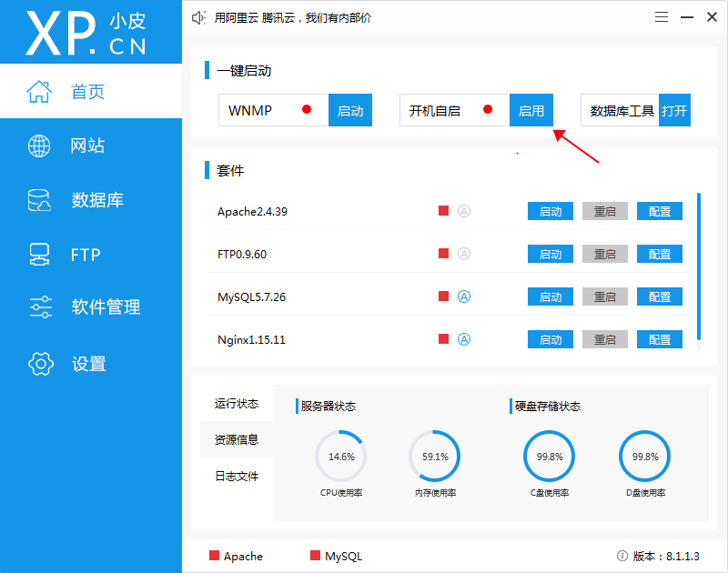The image size is (728, 573).
Task: Click the 内存使用率 59.1% gauge
Action: pos(435,457)
